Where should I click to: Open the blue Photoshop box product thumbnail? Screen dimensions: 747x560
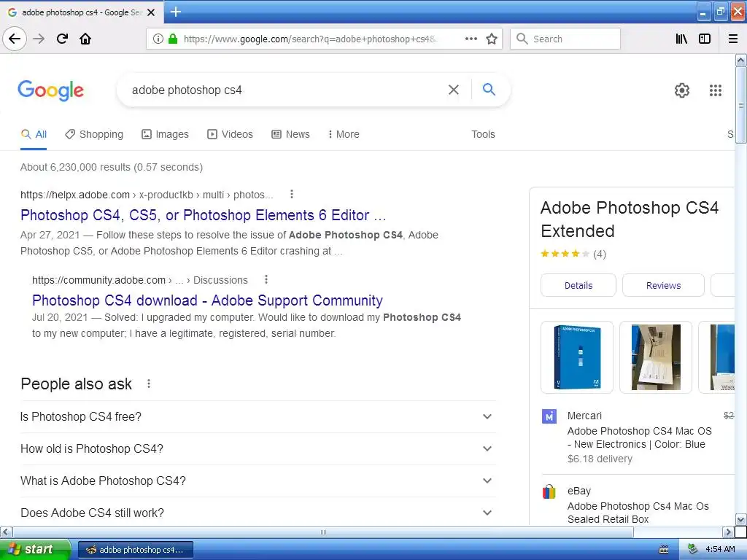pyautogui.click(x=577, y=357)
